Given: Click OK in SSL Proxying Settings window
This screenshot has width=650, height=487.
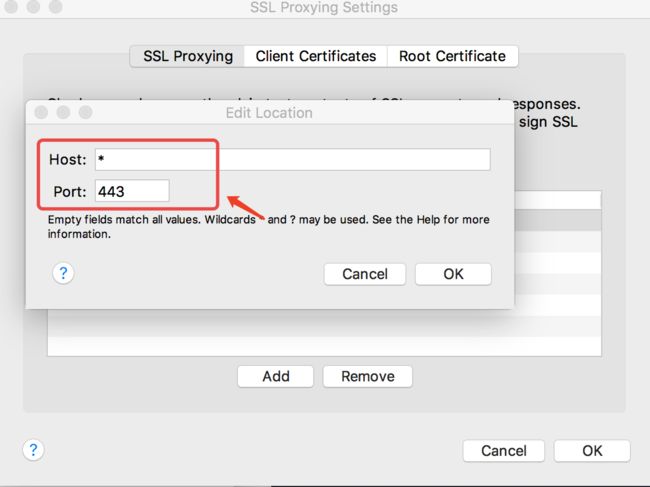Looking at the screenshot, I should (592, 451).
